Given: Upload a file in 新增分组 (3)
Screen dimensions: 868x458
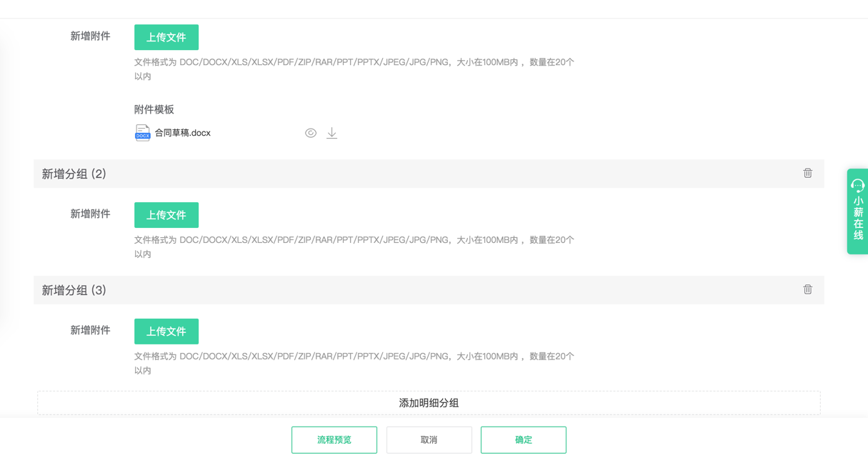Looking at the screenshot, I should [166, 332].
